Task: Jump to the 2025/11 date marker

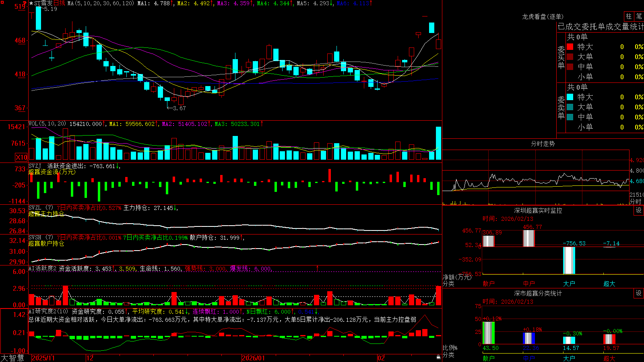Action: pos(43,358)
